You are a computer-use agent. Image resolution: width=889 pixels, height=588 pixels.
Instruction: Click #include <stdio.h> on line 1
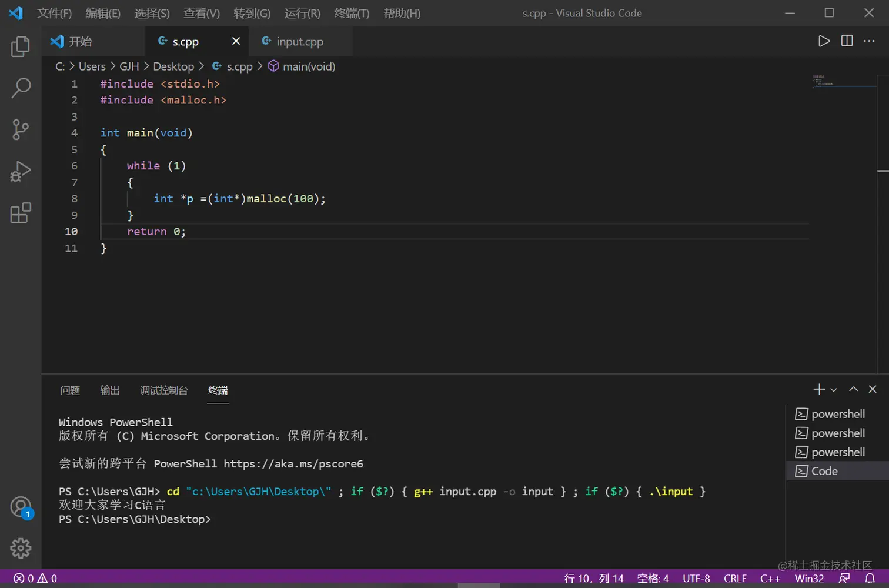click(160, 83)
